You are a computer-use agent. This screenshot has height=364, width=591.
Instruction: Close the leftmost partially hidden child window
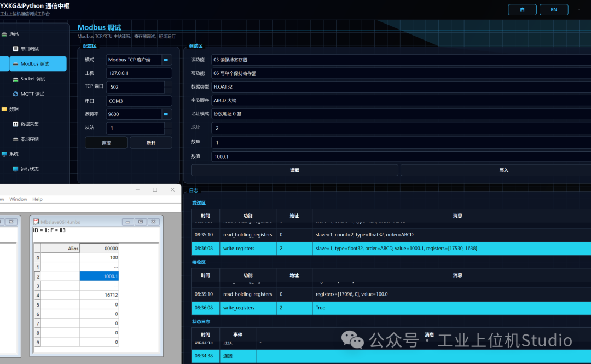pyautogui.click(x=11, y=222)
